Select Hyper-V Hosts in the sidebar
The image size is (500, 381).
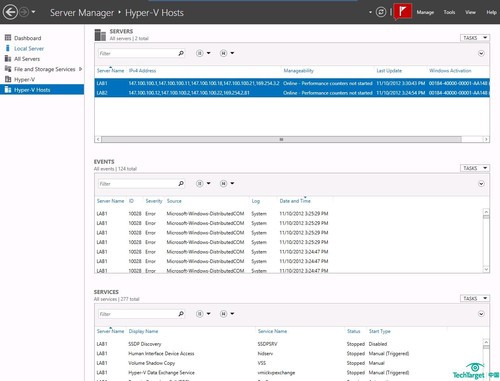(x=42, y=90)
